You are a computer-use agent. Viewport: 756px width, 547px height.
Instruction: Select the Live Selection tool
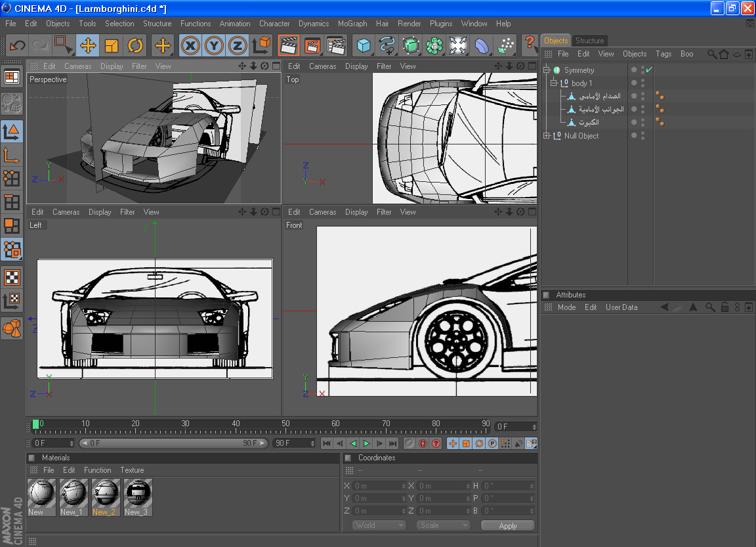[63, 46]
